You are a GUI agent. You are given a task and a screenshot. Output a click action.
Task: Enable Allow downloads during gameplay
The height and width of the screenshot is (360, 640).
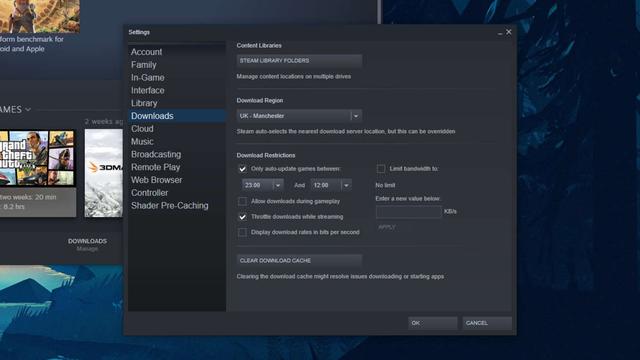point(242,201)
